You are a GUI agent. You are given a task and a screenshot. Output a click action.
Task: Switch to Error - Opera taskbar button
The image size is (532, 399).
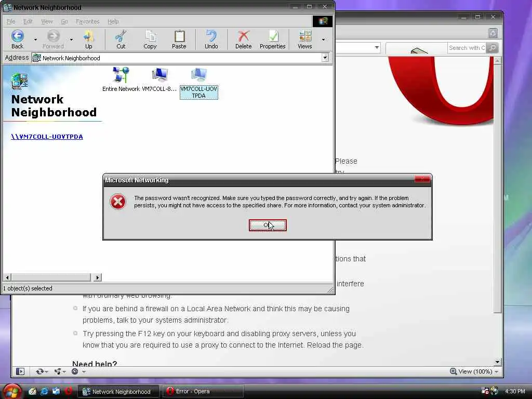point(203,392)
